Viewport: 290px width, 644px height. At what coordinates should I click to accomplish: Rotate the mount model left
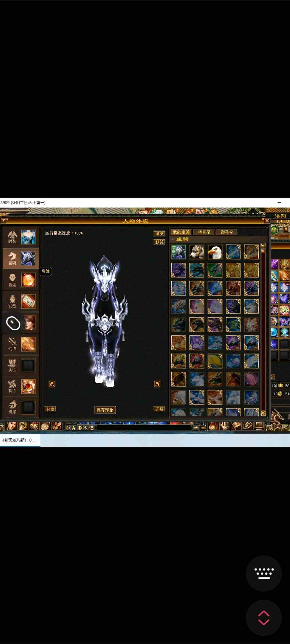52,384
